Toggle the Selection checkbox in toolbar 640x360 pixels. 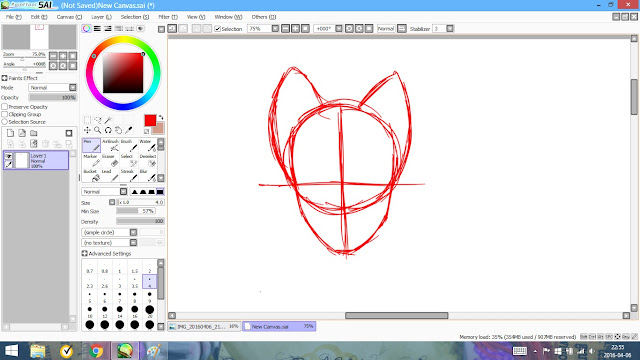[218, 29]
